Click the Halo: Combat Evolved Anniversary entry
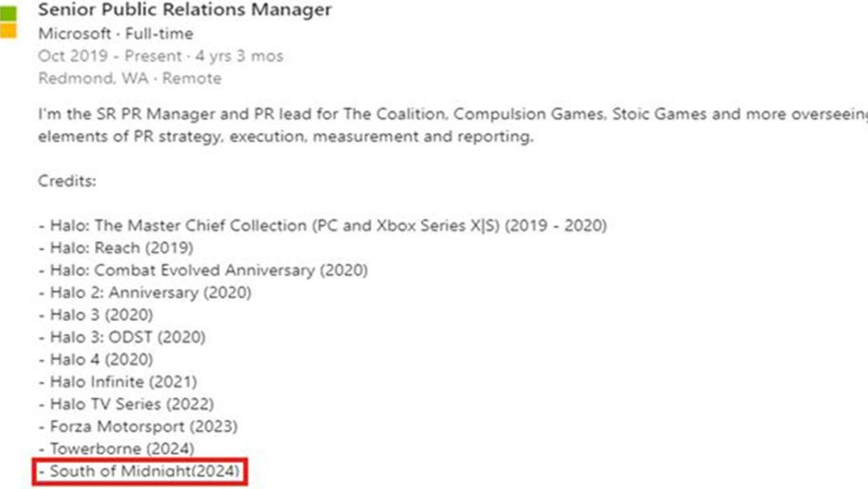The width and height of the screenshot is (868, 489). (x=203, y=270)
